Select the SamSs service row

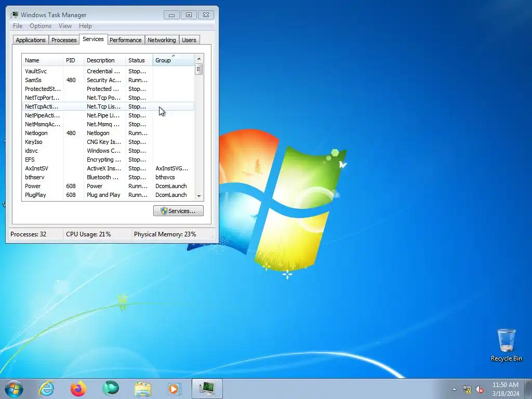pos(108,80)
